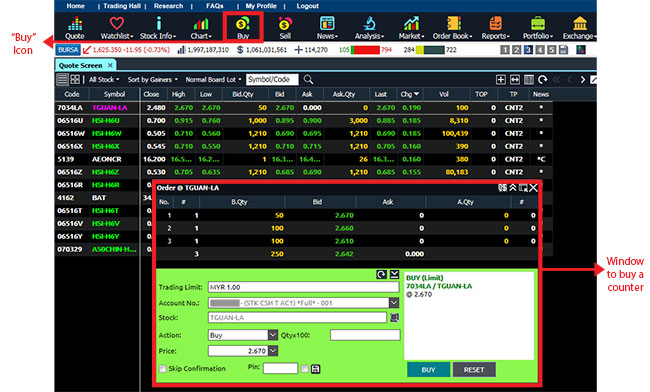The image size is (650, 392).
Task: Switch to list view layout toggle
Action: tap(62, 79)
